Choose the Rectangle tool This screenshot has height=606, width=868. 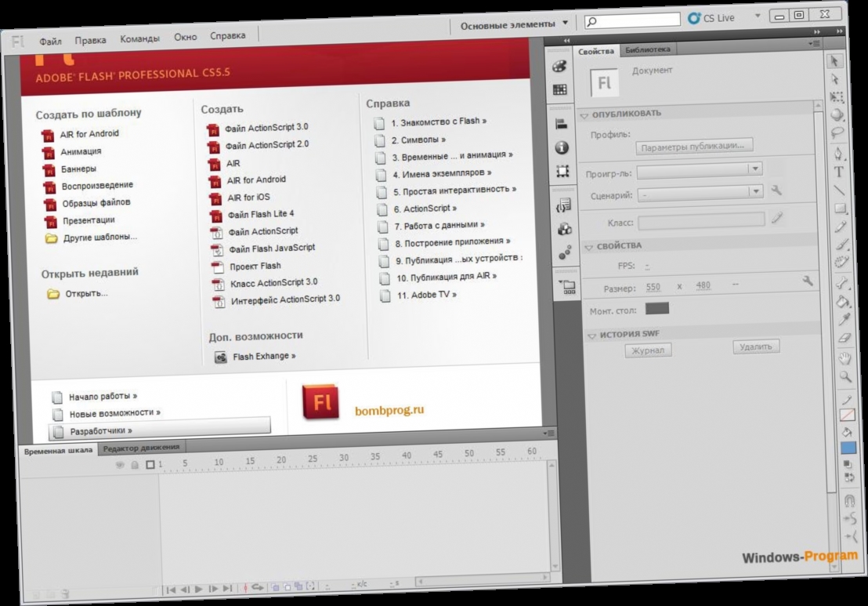click(841, 209)
